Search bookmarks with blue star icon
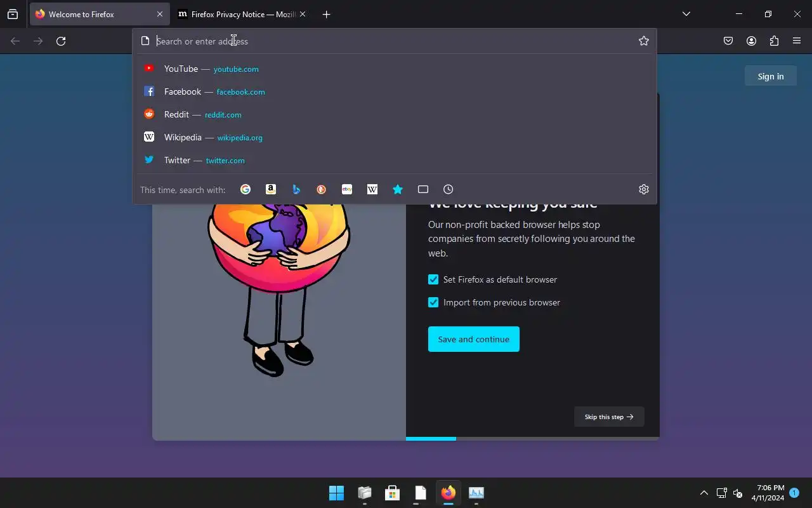 (398, 189)
